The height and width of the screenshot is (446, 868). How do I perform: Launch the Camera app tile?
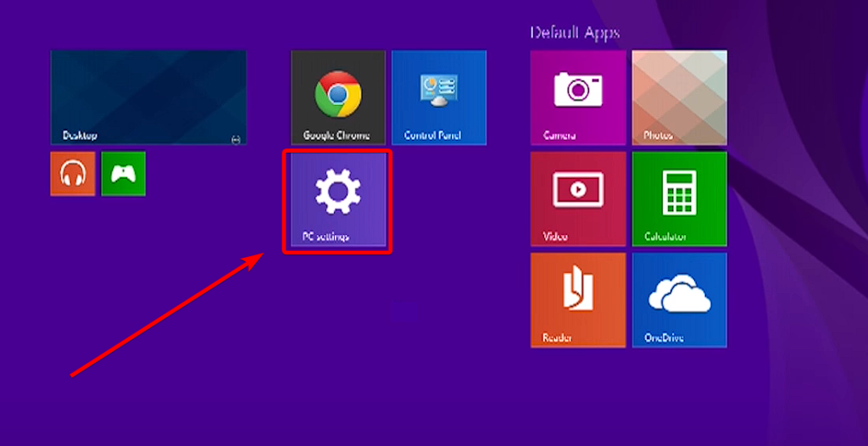pos(578,98)
